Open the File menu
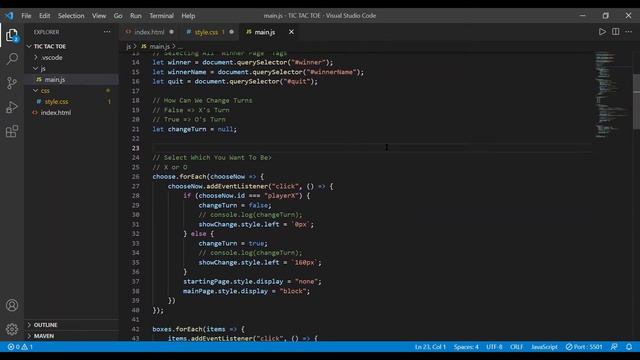This screenshot has height=360, width=640. pyautogui.click(x=26, y=16)
